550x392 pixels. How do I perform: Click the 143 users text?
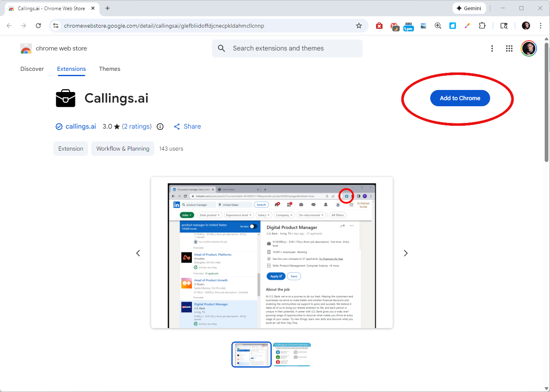(171, 149)
